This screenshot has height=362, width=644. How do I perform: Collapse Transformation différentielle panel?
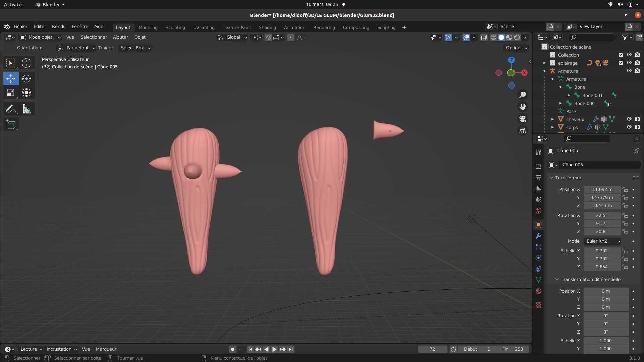557,279
